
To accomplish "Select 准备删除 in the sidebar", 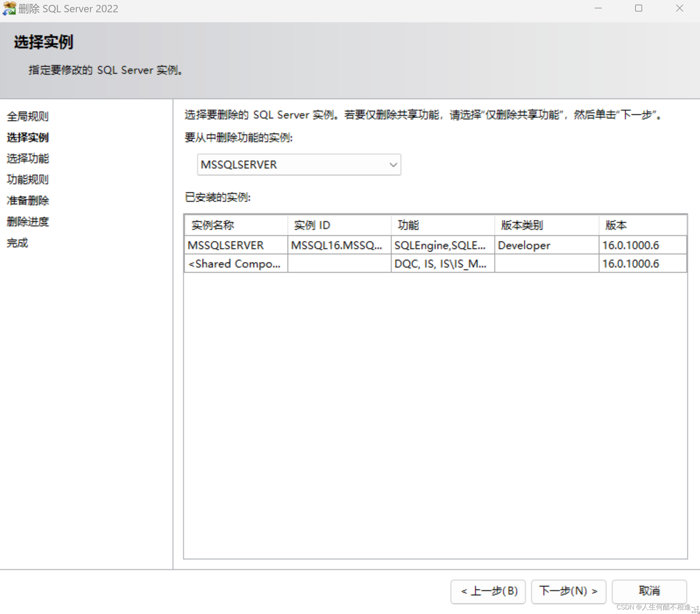I will coord(28,201).
